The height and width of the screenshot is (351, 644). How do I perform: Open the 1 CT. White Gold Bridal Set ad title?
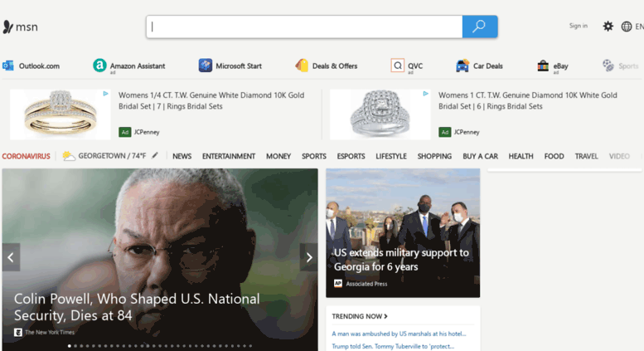pyautogui.click(x=528, y=100)
